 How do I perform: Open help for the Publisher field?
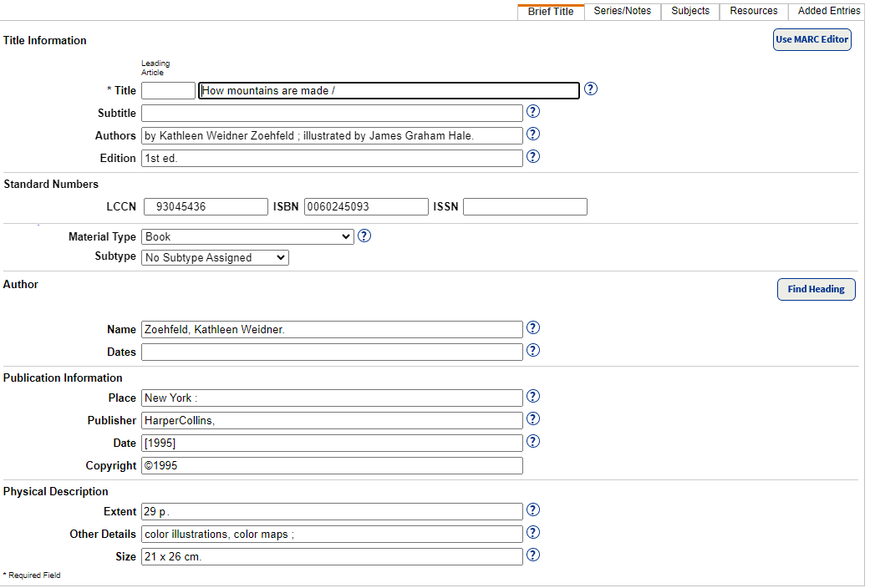point(532,418)
